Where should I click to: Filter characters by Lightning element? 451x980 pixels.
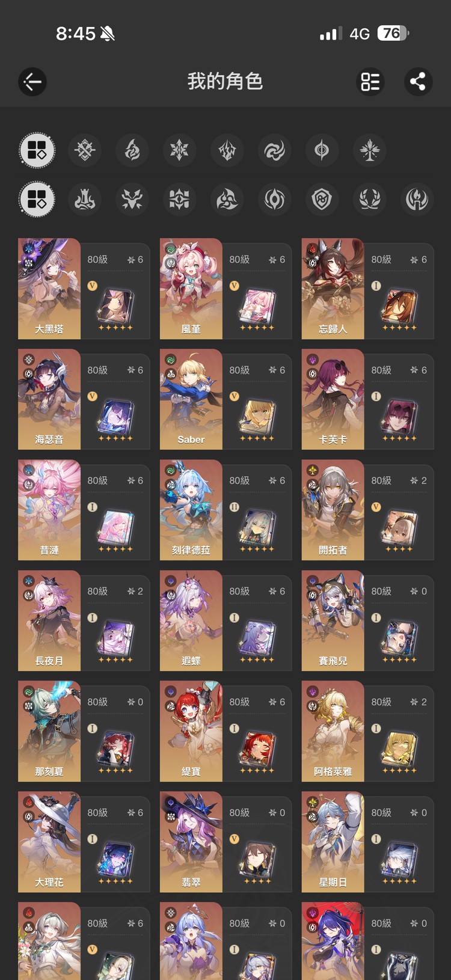[x=227, y=150]
